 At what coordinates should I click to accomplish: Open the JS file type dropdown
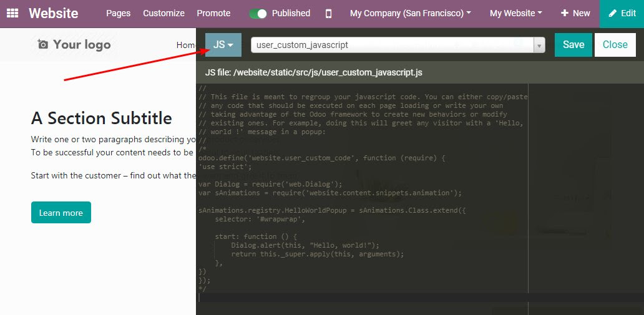pyautogui.click(x=223, y=45)
